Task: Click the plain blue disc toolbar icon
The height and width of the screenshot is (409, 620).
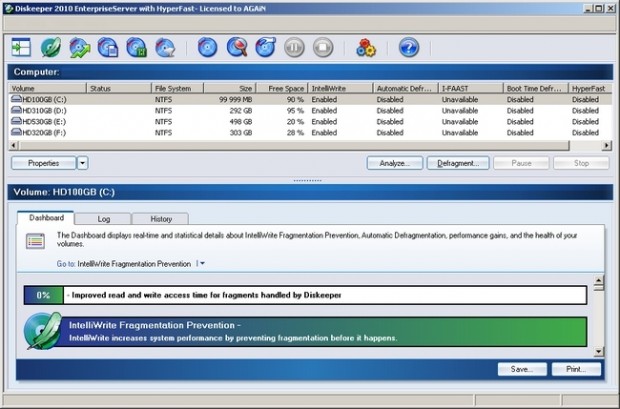Action: click(208, 47)
